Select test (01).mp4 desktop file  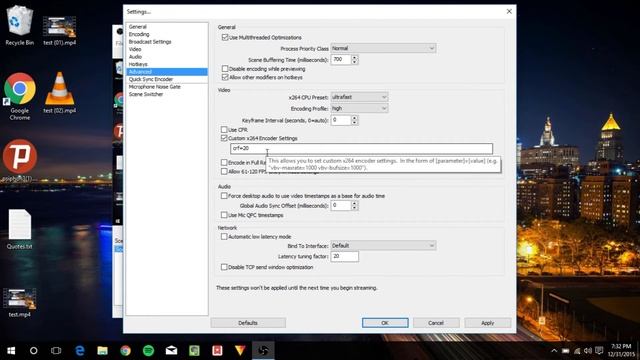tap(60, 31)
